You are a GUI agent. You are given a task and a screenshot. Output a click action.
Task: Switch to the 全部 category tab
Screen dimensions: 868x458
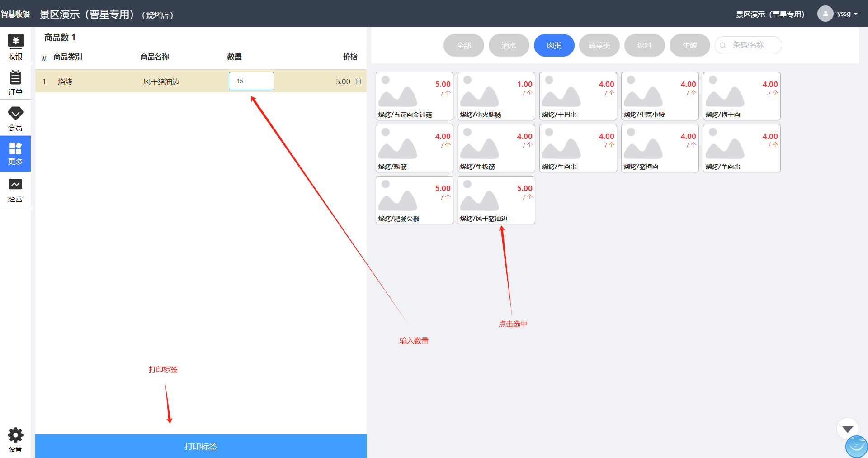click(463, 45)
